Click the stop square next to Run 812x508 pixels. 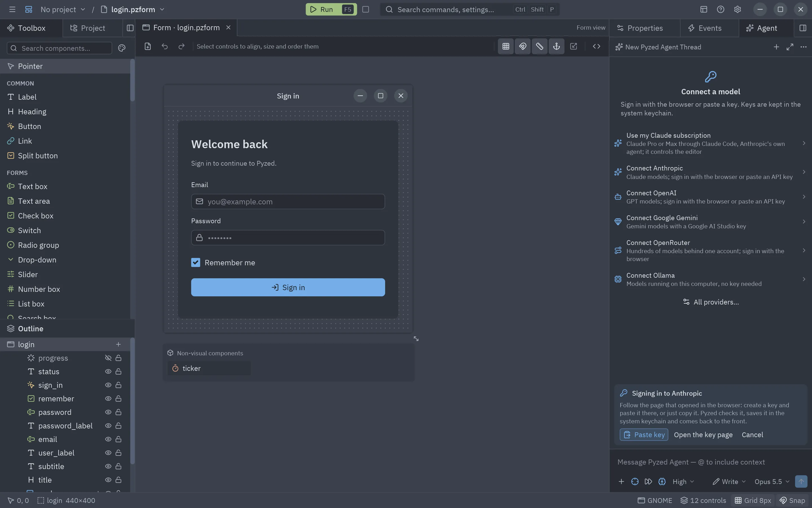point(366,9)
